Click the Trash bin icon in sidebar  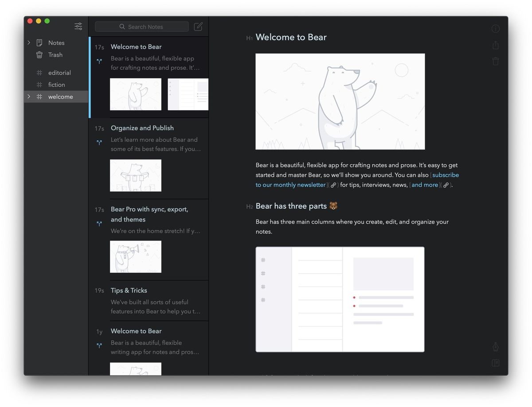[39, 54]
